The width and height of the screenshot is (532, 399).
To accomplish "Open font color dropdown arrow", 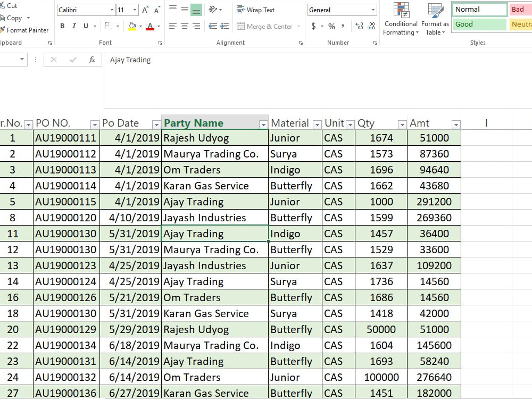I will (159, 26).
